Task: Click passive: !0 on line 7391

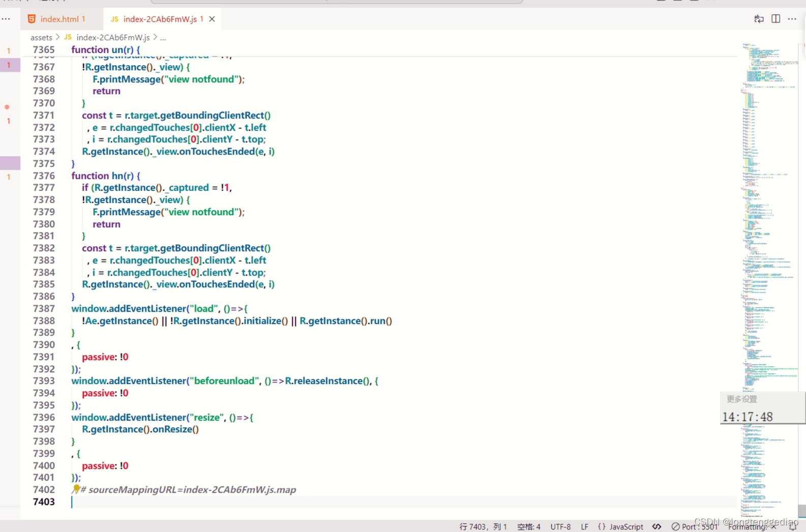Action: (105, 357)
